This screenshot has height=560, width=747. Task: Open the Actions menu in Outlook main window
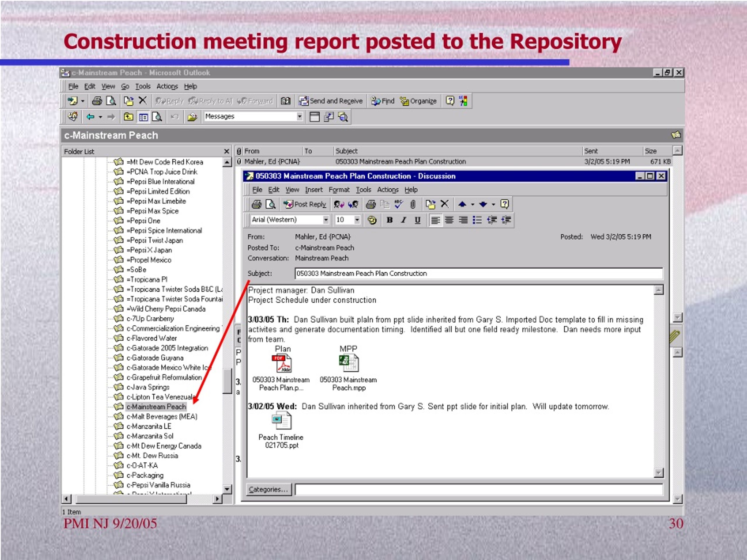point(167,86)
